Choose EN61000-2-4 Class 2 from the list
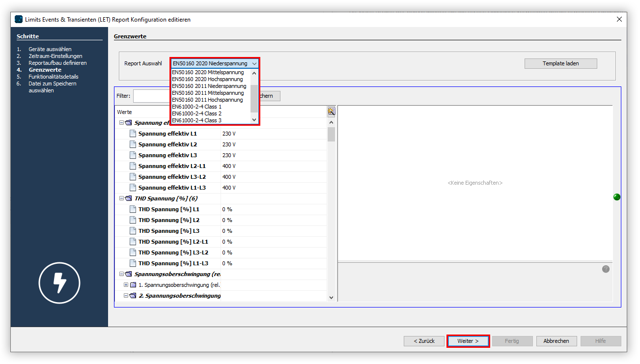The width and height of the screenshot is (640, 364). (196, 113)
